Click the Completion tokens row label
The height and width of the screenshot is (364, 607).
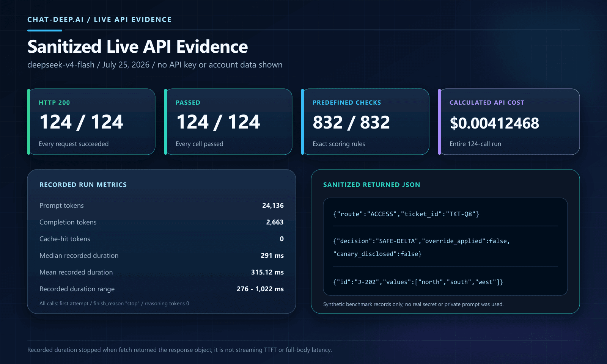point(68,222)
